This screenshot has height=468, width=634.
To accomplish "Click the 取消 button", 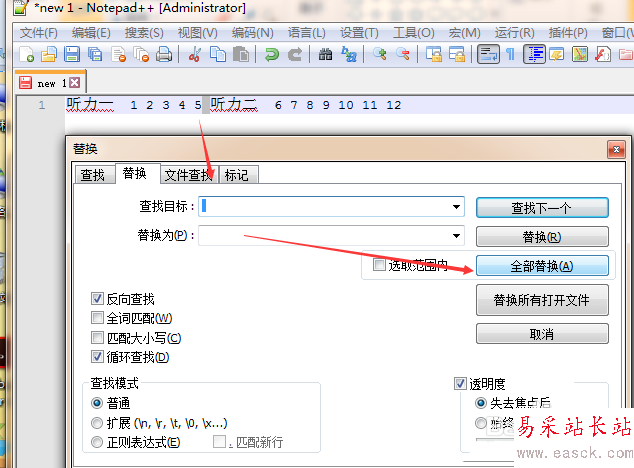I will [x=542, y=334].
